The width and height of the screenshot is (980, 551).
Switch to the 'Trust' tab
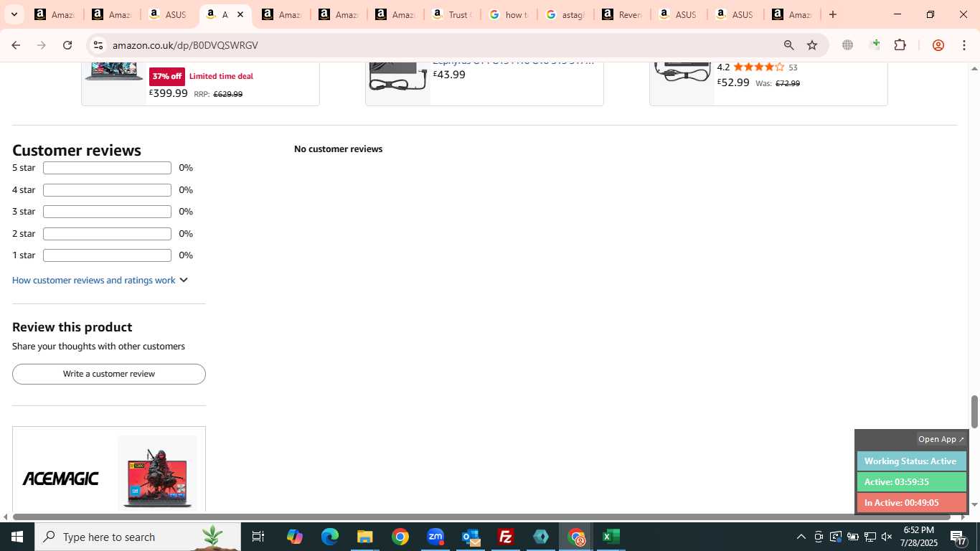pyautogui.click(x=452, y=14)
